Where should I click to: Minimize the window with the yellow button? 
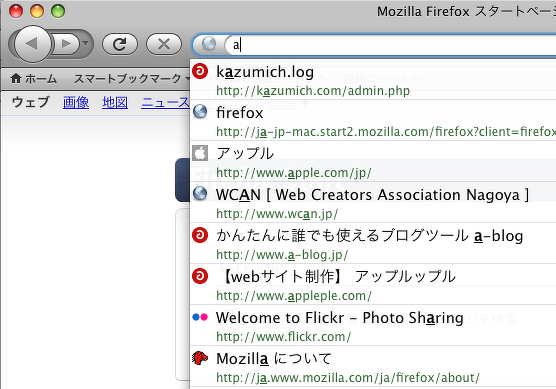pyautogui.click(x=37, y=11)
